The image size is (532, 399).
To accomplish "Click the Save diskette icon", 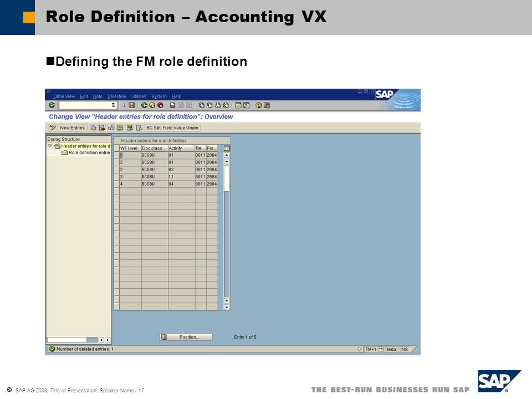I will click(x=132, y=105).
